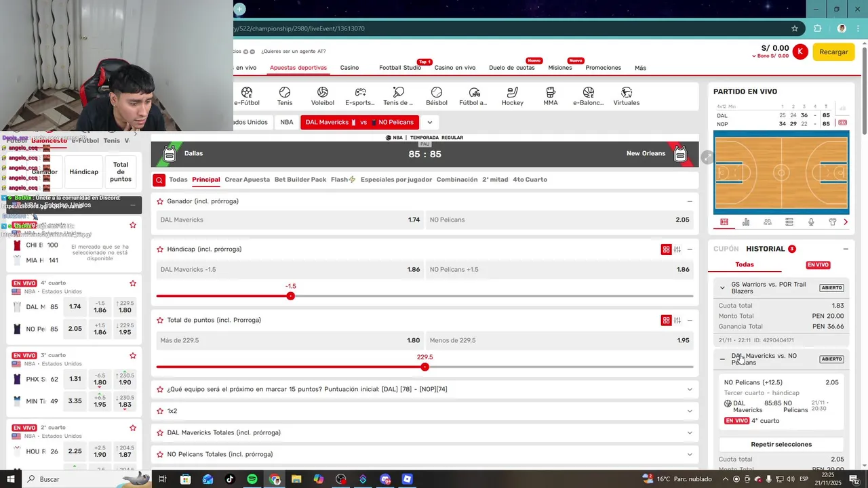Show microphone commentary icon in live panel
The width and height of the screenshot is (868, 488).
811,222
